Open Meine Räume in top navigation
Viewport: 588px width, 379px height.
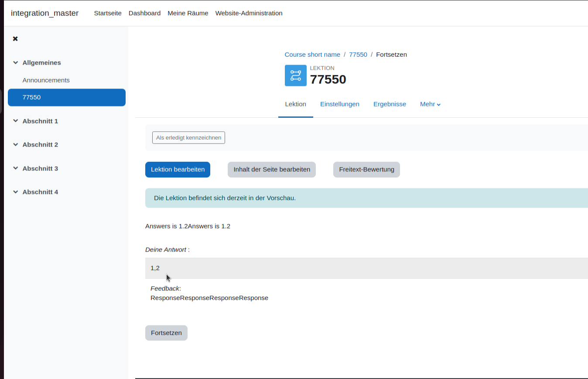(x=188, y=13)
